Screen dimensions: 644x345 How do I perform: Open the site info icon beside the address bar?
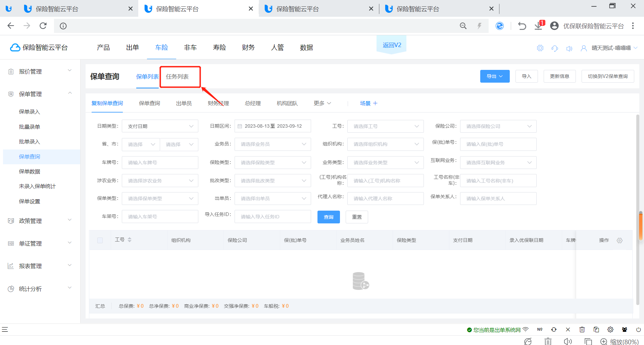click(x=63, y=26)
